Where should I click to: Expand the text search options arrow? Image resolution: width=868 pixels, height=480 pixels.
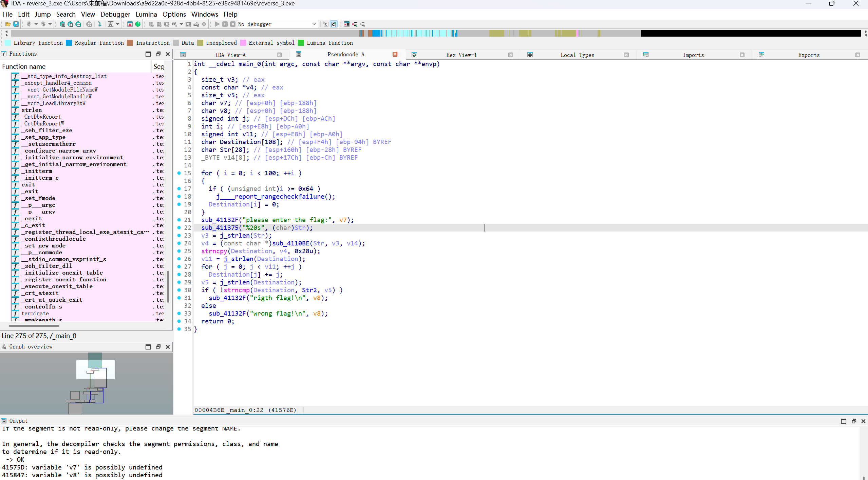[118, 24]
